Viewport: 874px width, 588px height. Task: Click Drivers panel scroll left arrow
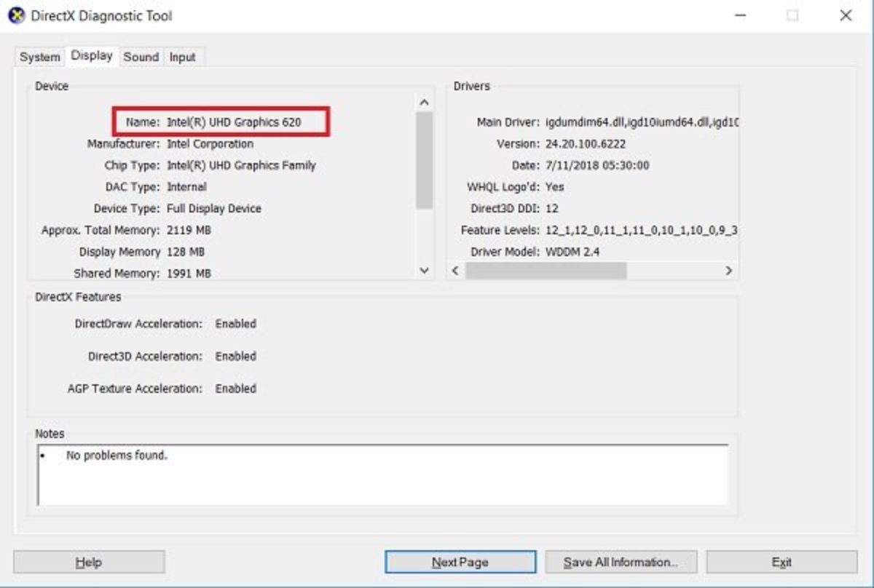point(456,270)
